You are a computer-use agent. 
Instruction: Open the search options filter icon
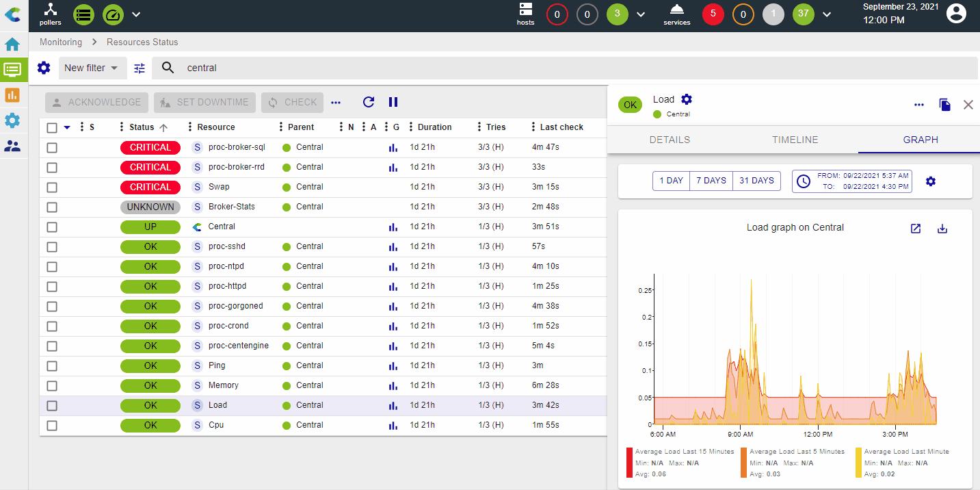coord(140,68)
